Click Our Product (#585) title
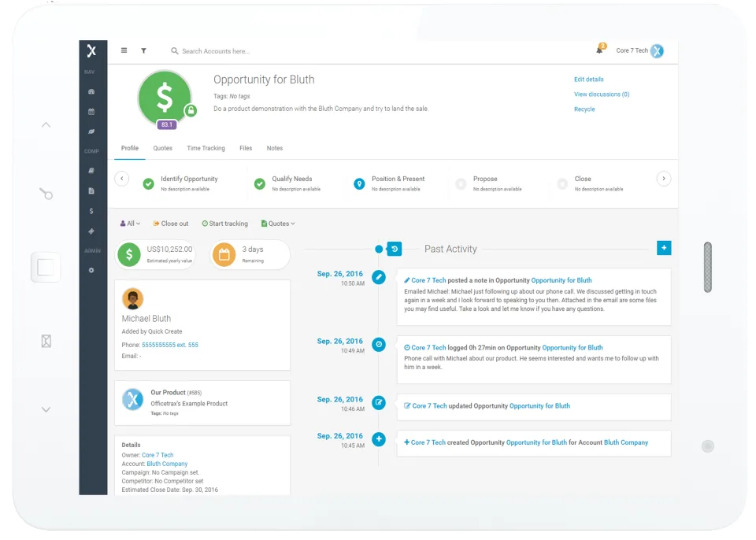The width and height of the screenshot is (756, 540). (x=176, y=393)
